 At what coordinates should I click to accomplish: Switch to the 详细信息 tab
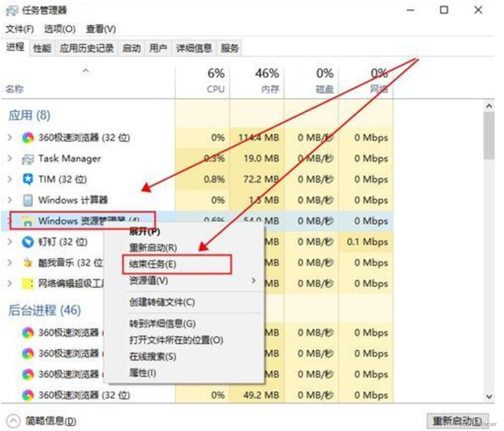(x=194, y=48)
